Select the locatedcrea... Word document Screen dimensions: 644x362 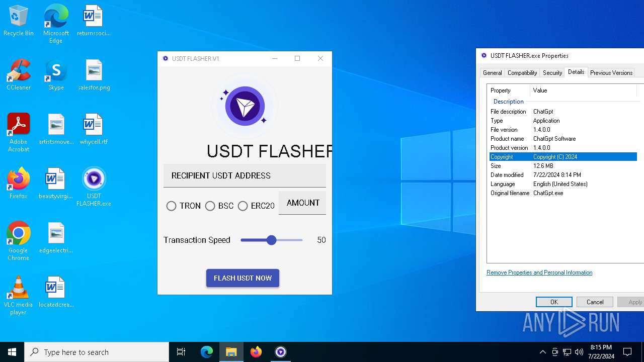[56, 292]
